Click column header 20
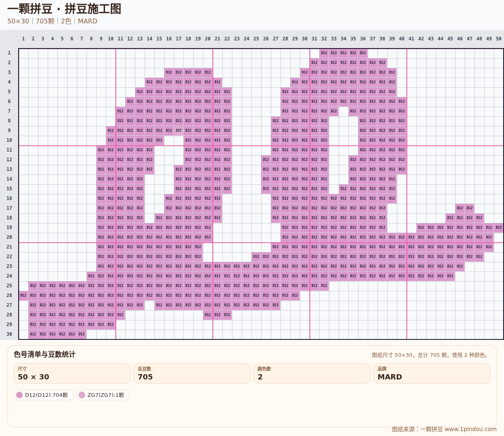Image resolution: width=504 pixels, height=436 pixels. pos(208,39)
